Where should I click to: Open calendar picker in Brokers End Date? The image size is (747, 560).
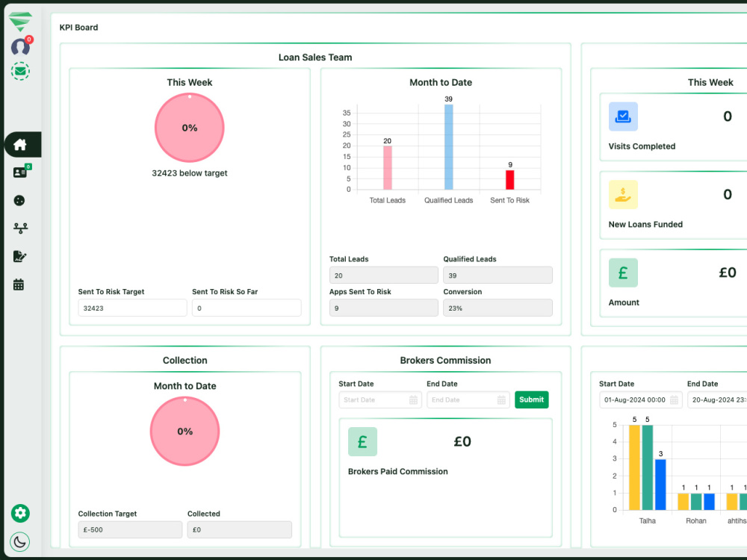501,400
